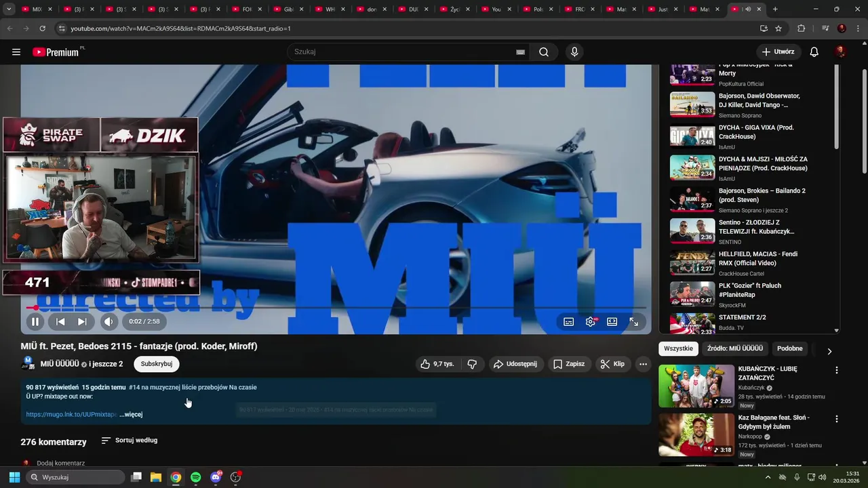Reload page with the browser refresh button
This screenshot has width=868, height=488.
42,28
